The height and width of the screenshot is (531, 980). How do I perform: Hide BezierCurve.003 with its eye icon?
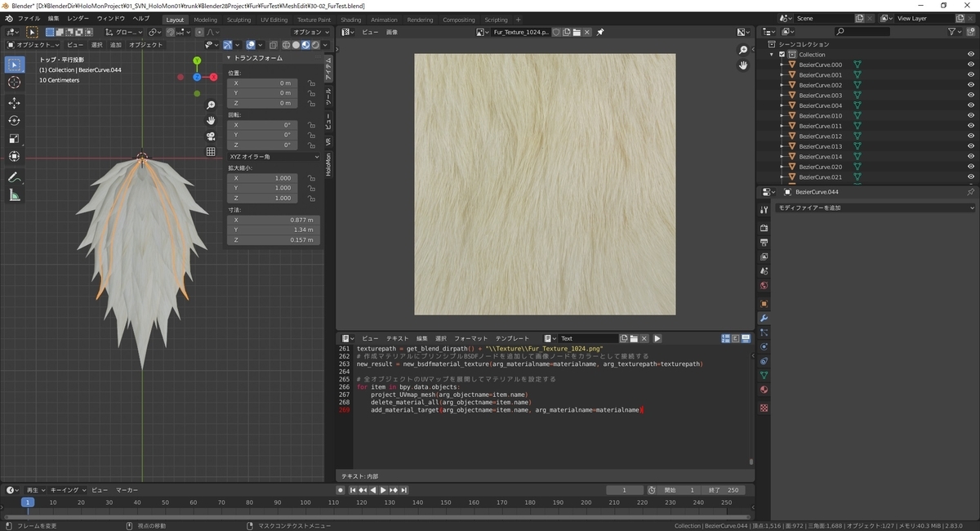point(971,96)
